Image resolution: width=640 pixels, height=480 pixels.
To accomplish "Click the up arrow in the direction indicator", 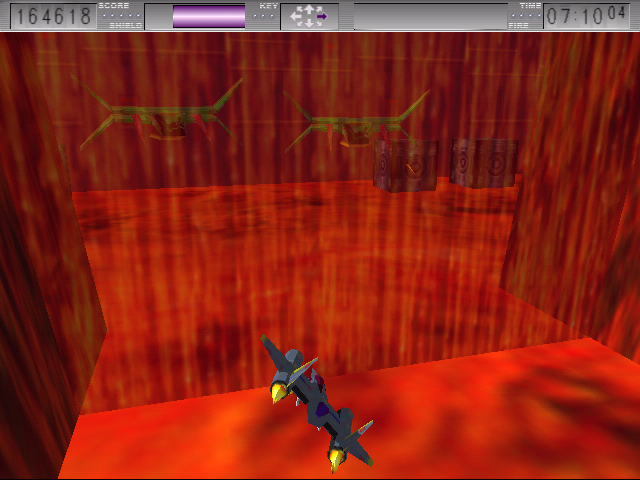I will [309, 9].
